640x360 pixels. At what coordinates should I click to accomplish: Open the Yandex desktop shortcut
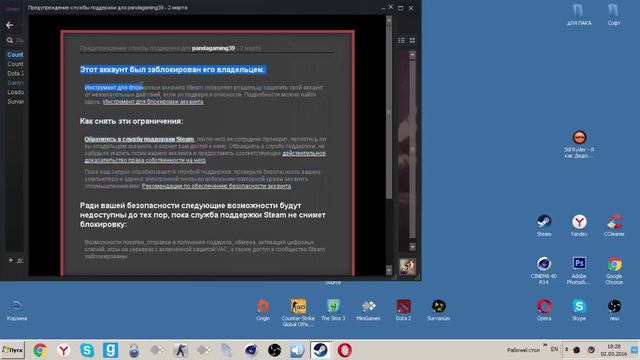579,225
